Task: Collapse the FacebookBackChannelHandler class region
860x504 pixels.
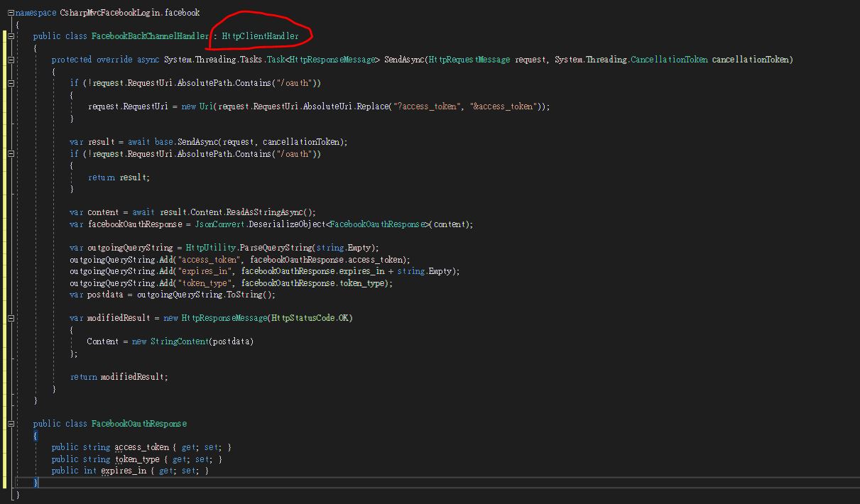Action: click(x=11, y=36)
